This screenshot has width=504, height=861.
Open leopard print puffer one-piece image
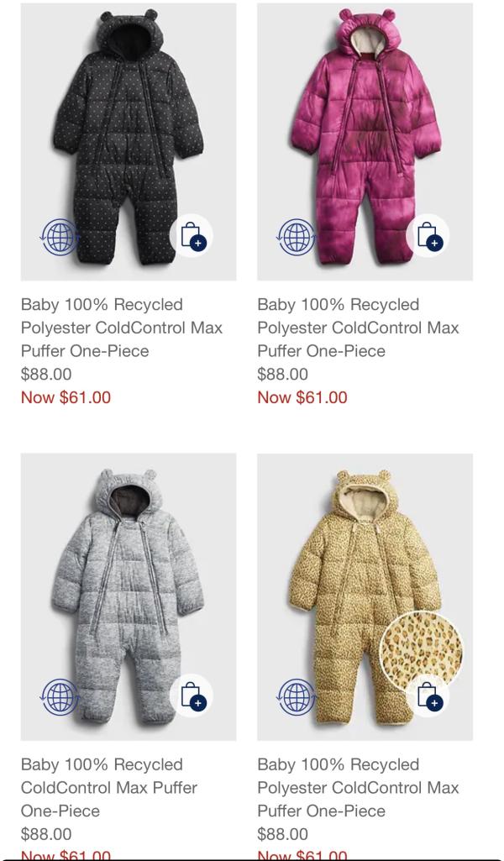pyautogui.click(x=365, y=597)
